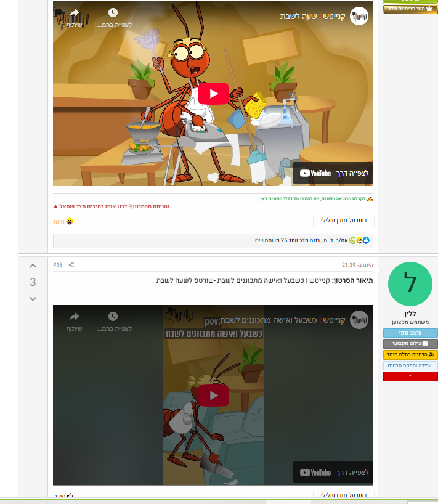Click the laughing emoji in the reactions bar
438x504 pixels.
click(359, 240)
